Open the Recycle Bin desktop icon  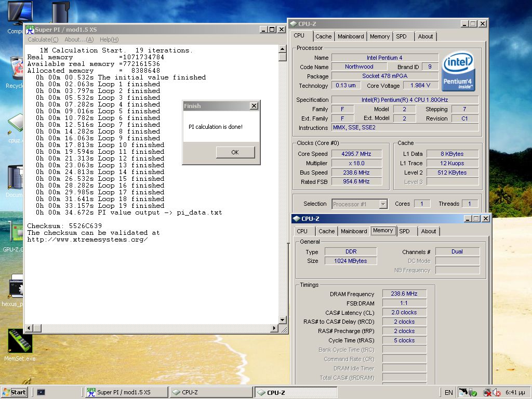point(16,68)
